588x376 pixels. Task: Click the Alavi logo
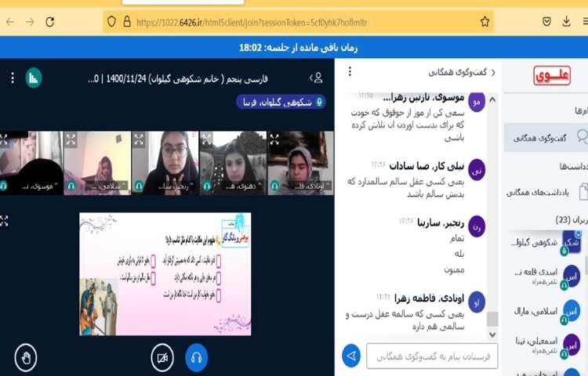click(552, 76)
